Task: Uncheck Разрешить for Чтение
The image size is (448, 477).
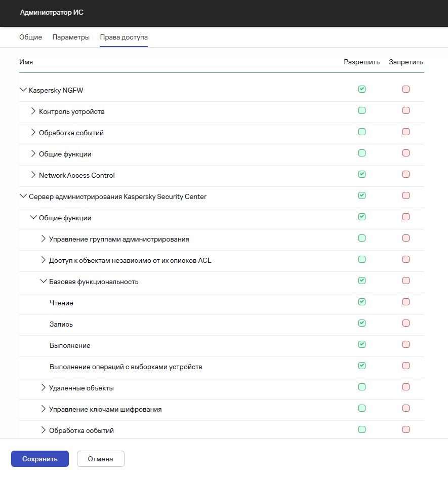Action: (362, 302)
